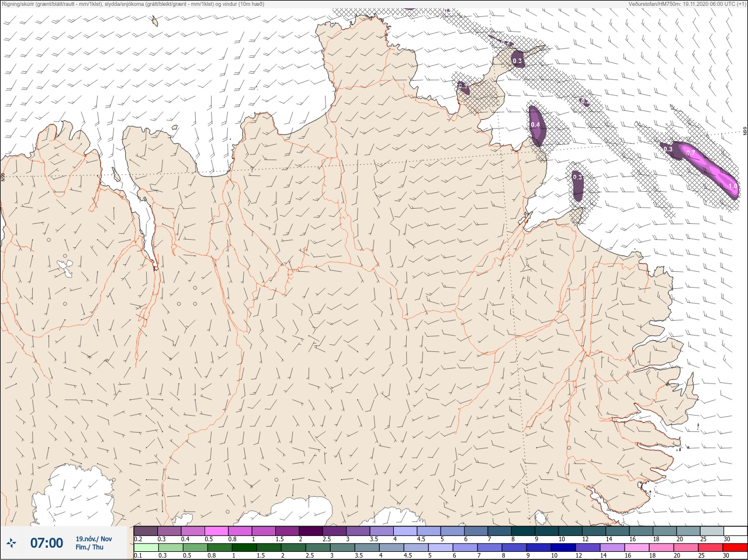
Task: Click the N99 label on the map's right edge
Action: tap(745, 132)
